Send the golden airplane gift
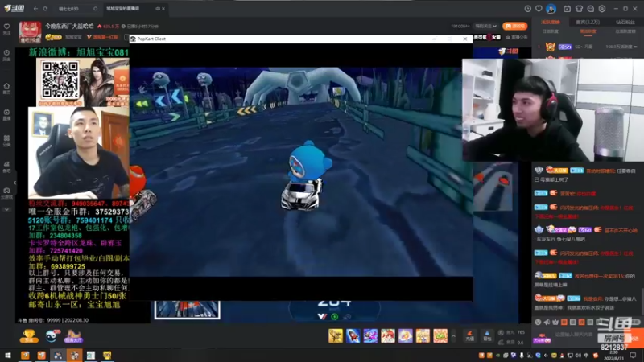644x362 pixels. click(336, 335)
